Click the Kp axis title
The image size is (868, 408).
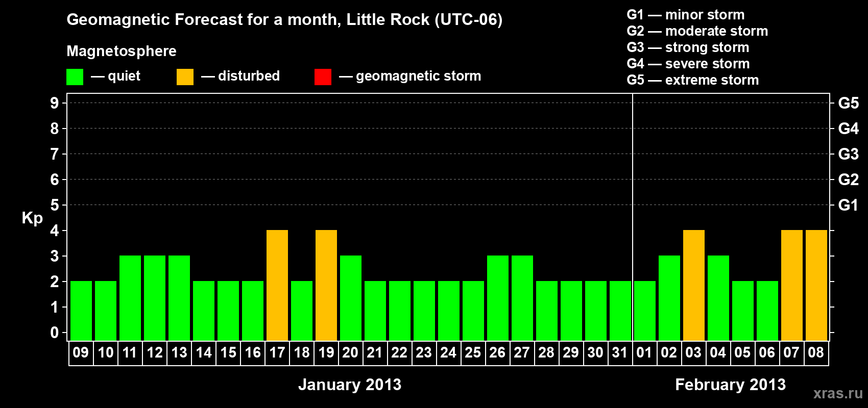pos(32,218)
